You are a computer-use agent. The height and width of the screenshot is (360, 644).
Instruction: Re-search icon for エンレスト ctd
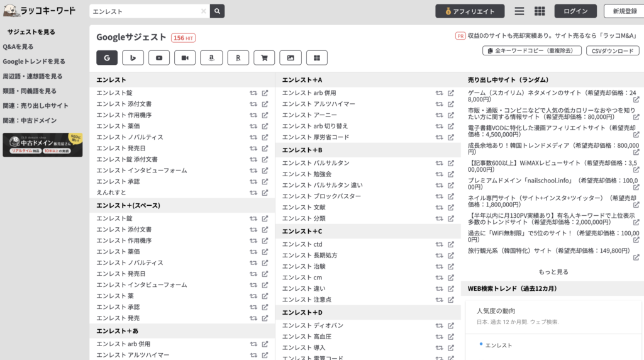(439, 245)
